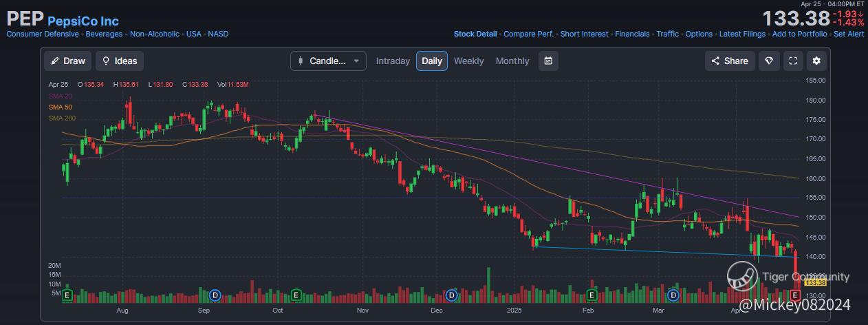The image size is (868, 325).
Task: Click the red earnings E marker in April
Action: coord(795,295)
